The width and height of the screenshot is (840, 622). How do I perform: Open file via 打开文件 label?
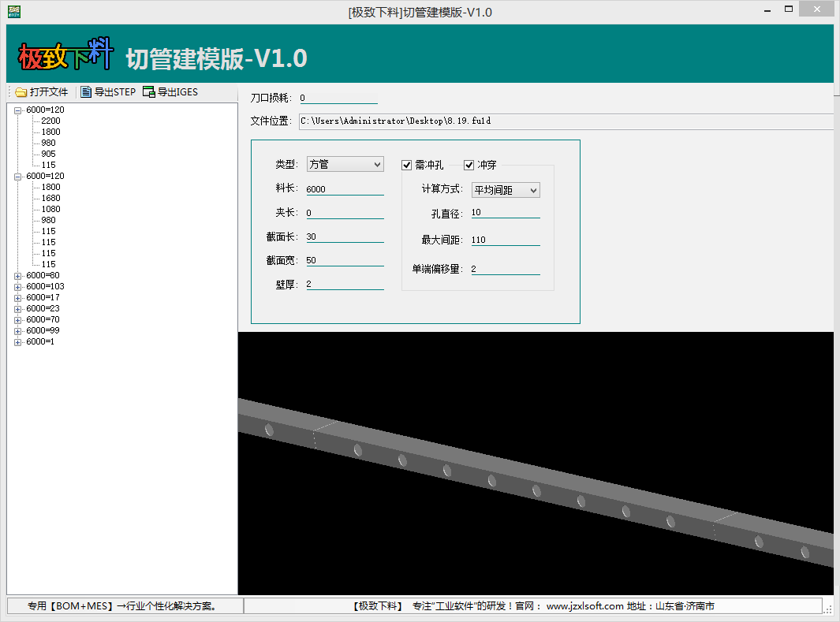pyautogui.click(x=49, y=92)
